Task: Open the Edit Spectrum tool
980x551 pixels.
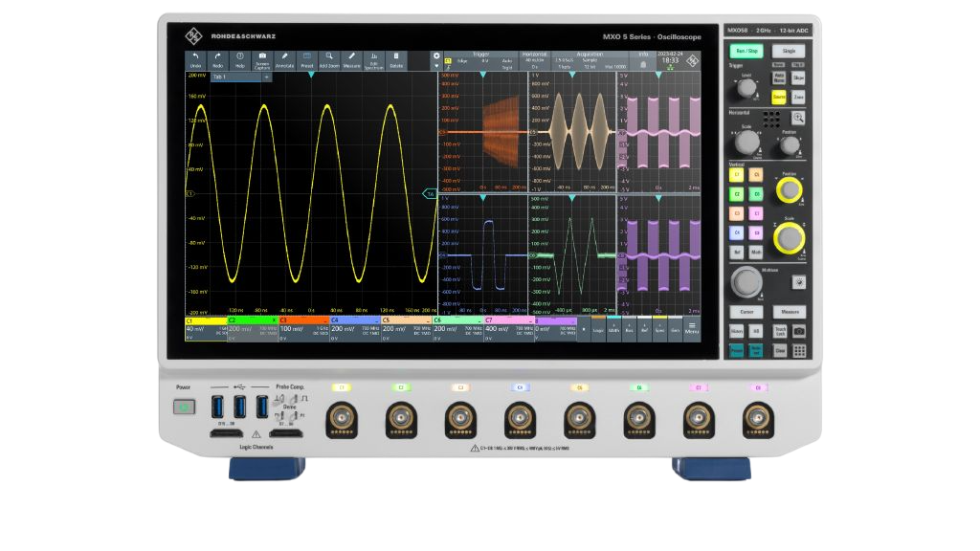Action: [373, 59]
